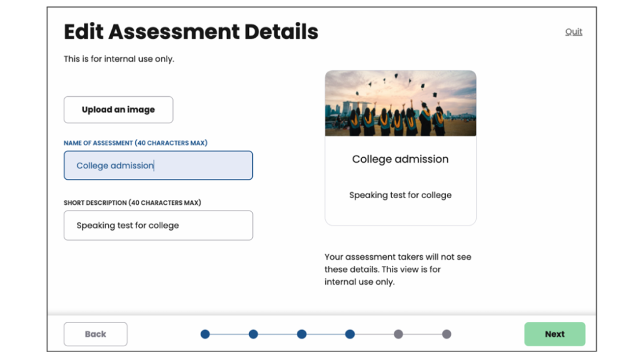This screenshot has height=362, width=644.
Task: Click the Upload an image button
Action: click(118, 109)
